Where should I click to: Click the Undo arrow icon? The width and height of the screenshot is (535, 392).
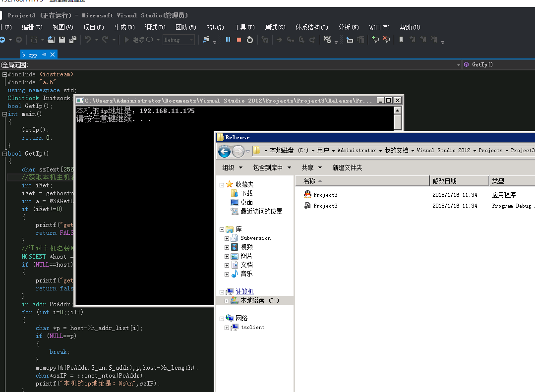(x=88, y=40)
